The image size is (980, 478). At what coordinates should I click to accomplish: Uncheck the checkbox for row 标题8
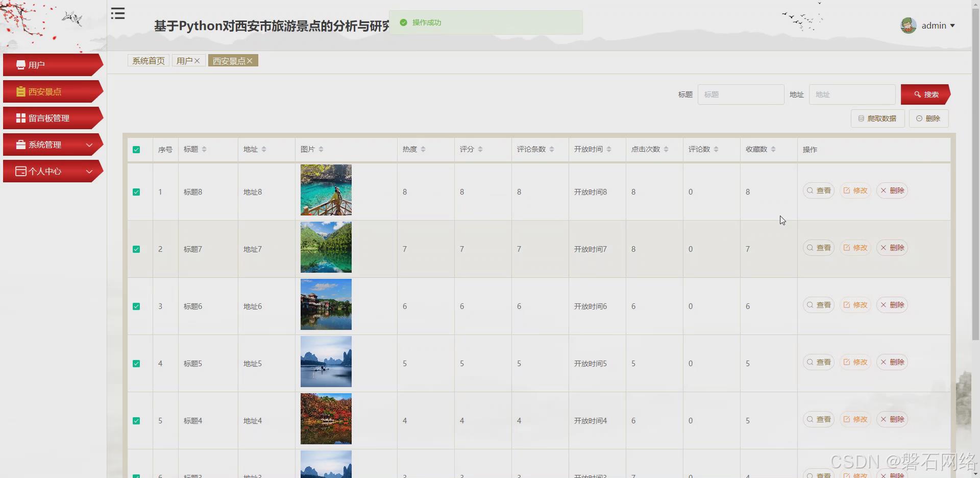pos(136,192)
